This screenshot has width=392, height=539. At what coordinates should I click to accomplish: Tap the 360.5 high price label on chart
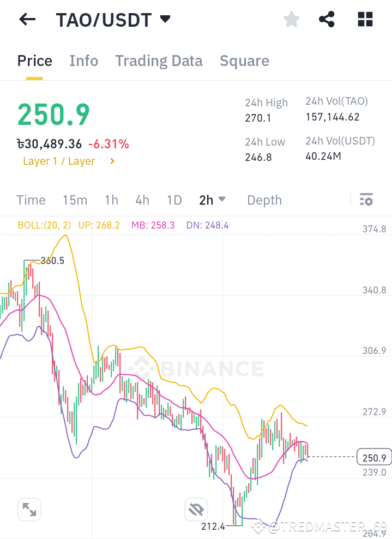(52, 261)
